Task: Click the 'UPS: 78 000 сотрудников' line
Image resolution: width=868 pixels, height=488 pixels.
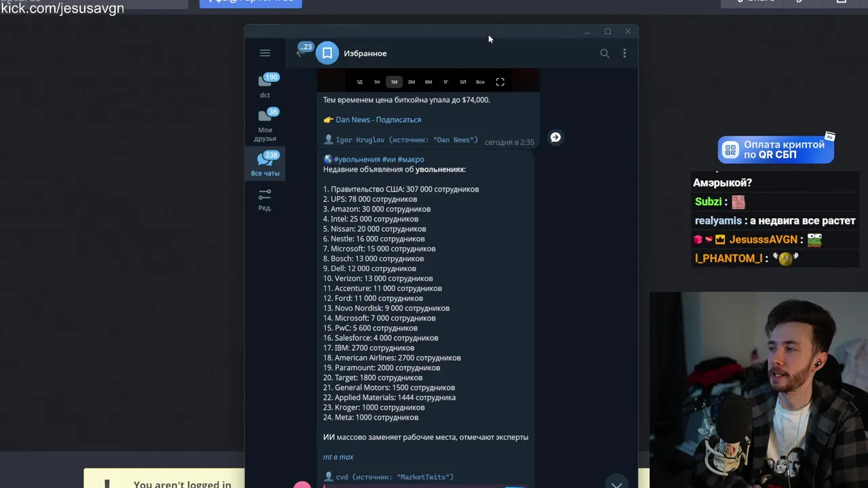Action: coord(370,199)
